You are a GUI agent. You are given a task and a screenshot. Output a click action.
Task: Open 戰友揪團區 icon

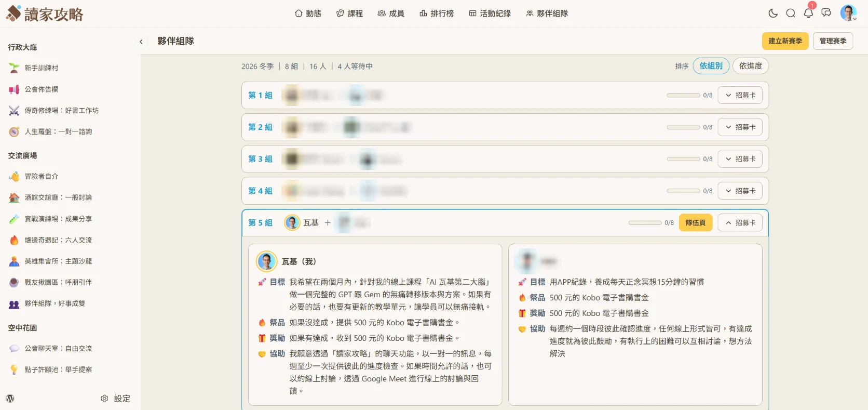tap(14, 283)
